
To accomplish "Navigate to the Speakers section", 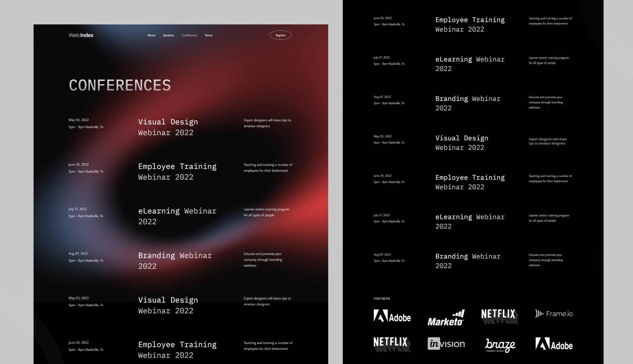I will (x=168, y=35).
